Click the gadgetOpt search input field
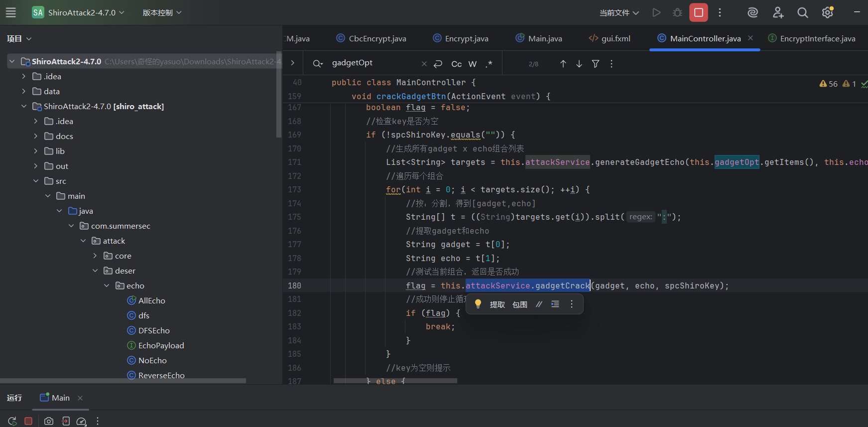Image resolution: width=868 pixels, height=427 pixels. [x=373, y=63]
